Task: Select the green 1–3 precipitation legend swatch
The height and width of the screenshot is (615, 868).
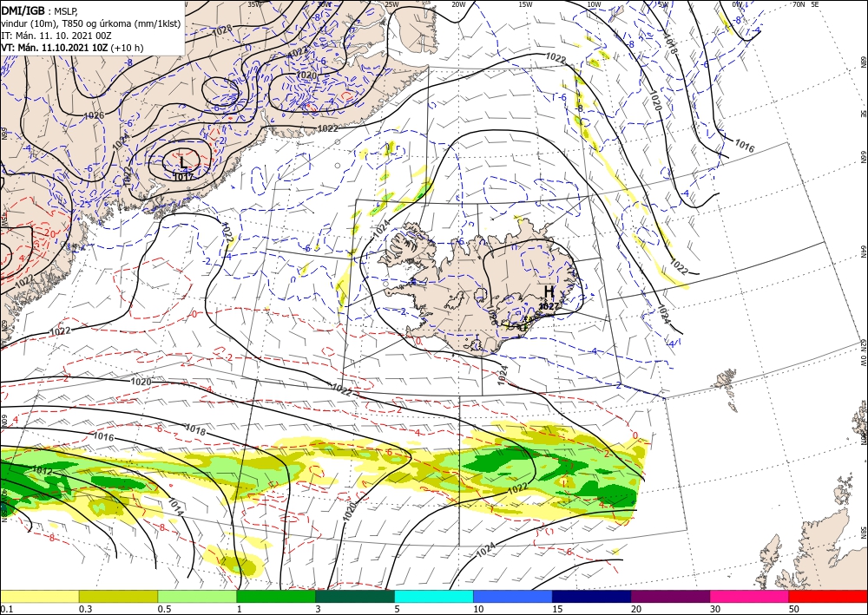Action: pos(276,596)
